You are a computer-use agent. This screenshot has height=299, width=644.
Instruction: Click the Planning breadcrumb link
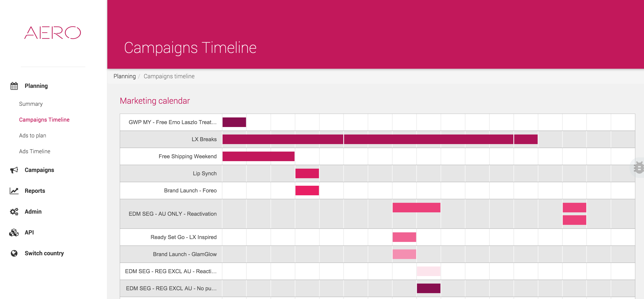(125, 76)
